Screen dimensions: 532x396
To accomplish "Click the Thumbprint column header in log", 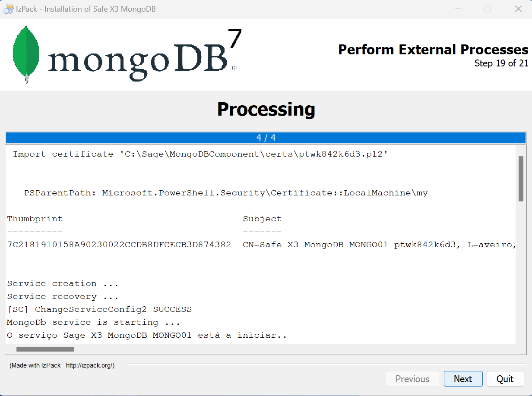I will point(35,219).
